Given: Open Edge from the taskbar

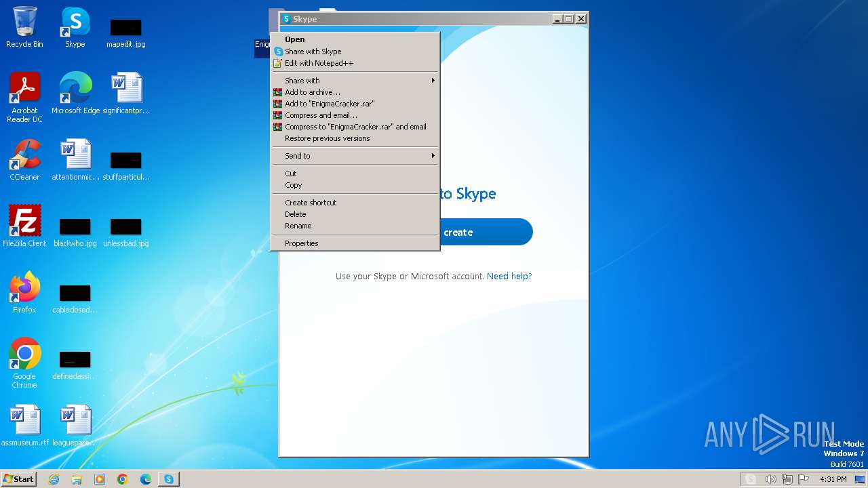Looking at the screenshot, I should 146,479.
